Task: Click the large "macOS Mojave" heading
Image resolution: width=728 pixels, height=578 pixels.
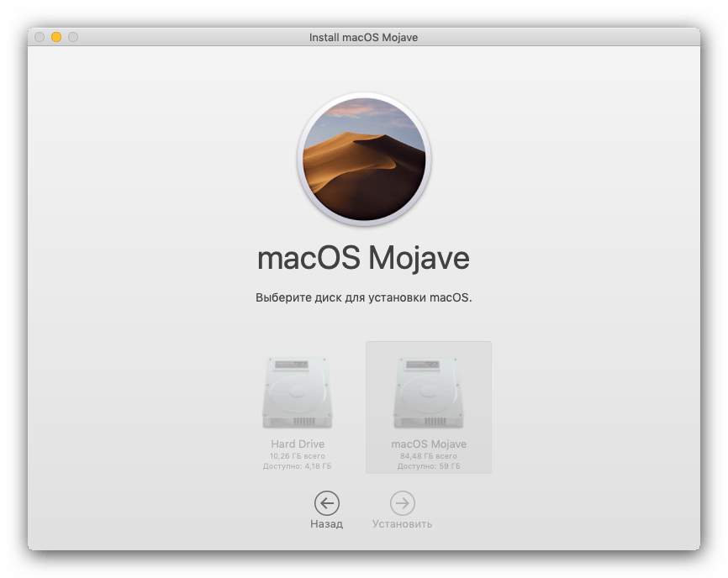Action: (x=363, y=259)
